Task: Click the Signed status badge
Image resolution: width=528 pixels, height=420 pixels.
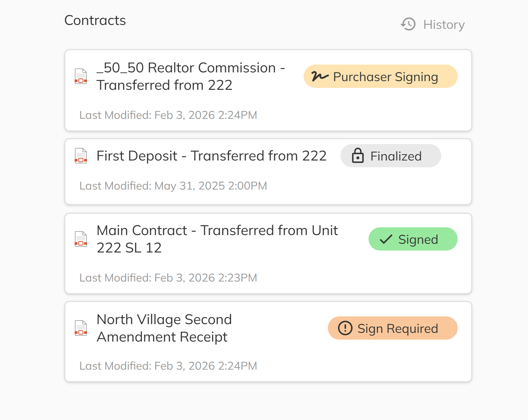Action: click(x=413, y=239)
